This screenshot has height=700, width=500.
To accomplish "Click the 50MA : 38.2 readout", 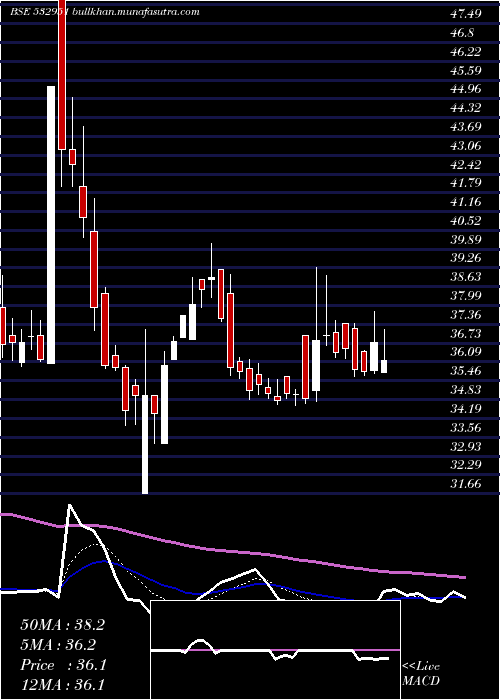I will tap(62, 625).
